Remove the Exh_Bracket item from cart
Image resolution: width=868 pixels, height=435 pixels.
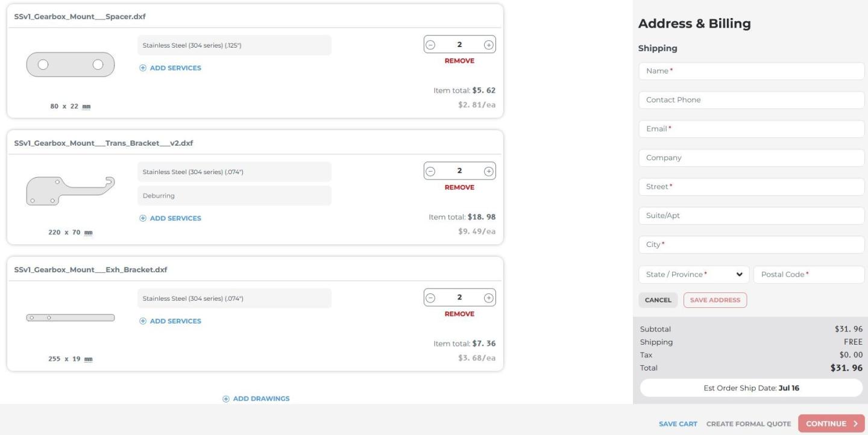[459, 314]
